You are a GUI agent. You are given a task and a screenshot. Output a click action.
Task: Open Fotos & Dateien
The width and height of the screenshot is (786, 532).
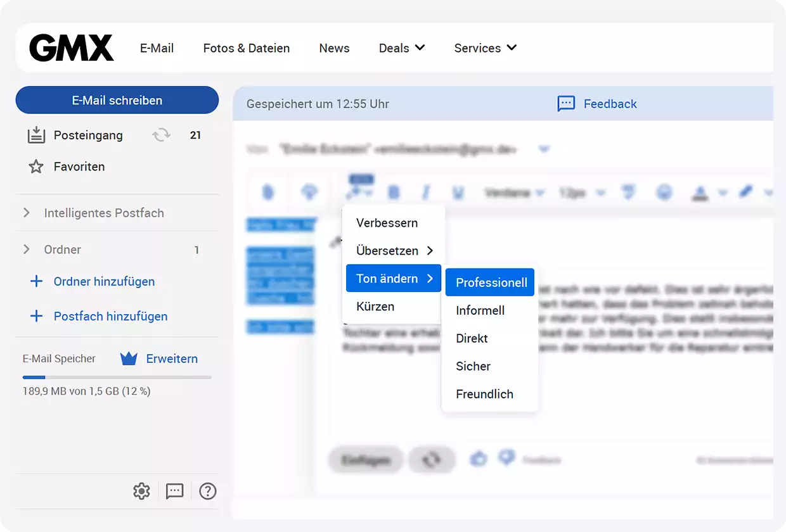click(x=247, y=48)
